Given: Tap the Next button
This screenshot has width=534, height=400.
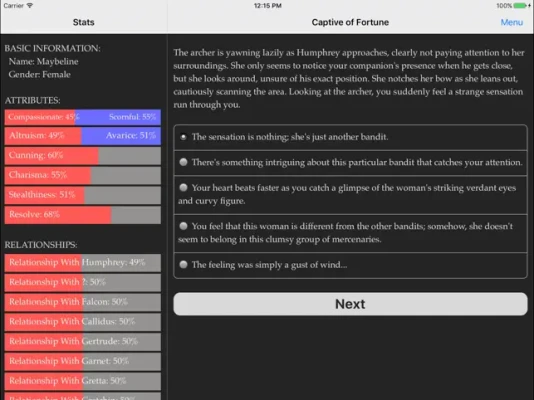Looking at the screenshot, I should pos(350,304).
